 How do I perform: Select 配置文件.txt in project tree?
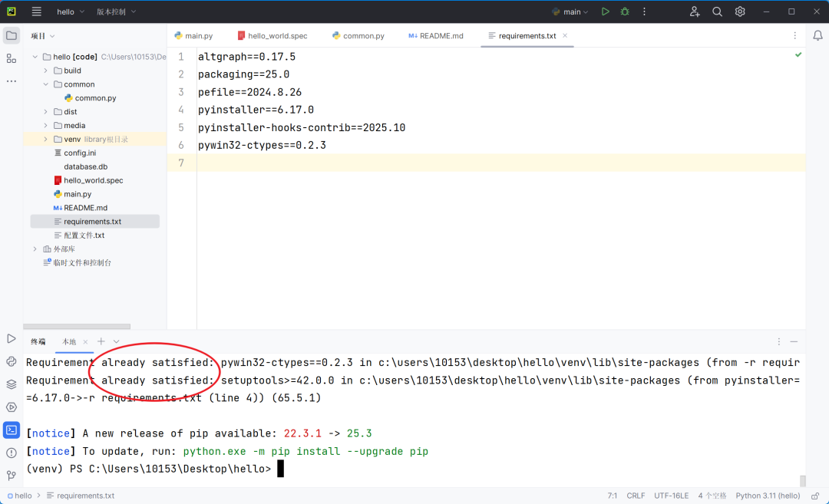click(79, 235)
